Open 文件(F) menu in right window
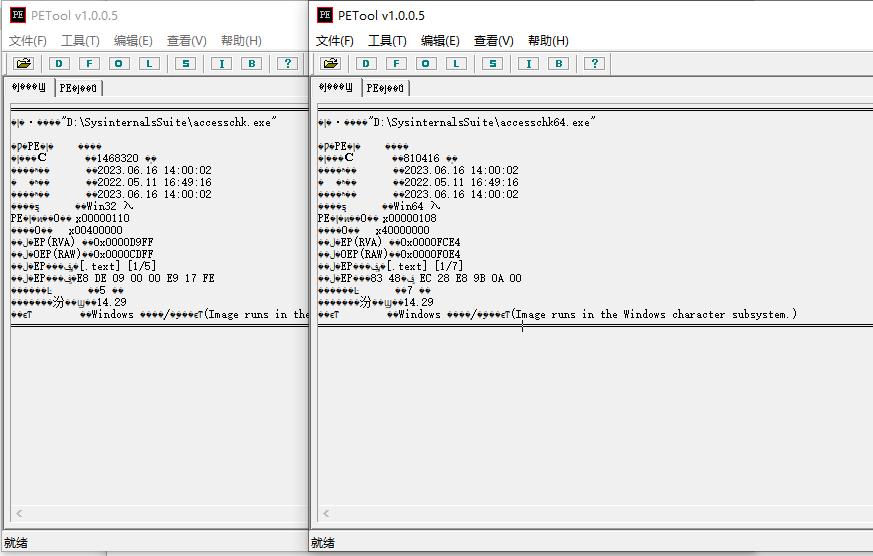 coord(335,41)
